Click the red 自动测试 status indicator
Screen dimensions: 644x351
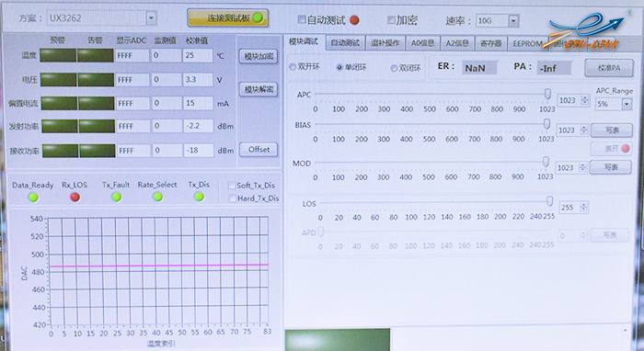pyautogui.click(x=354, y=19)
